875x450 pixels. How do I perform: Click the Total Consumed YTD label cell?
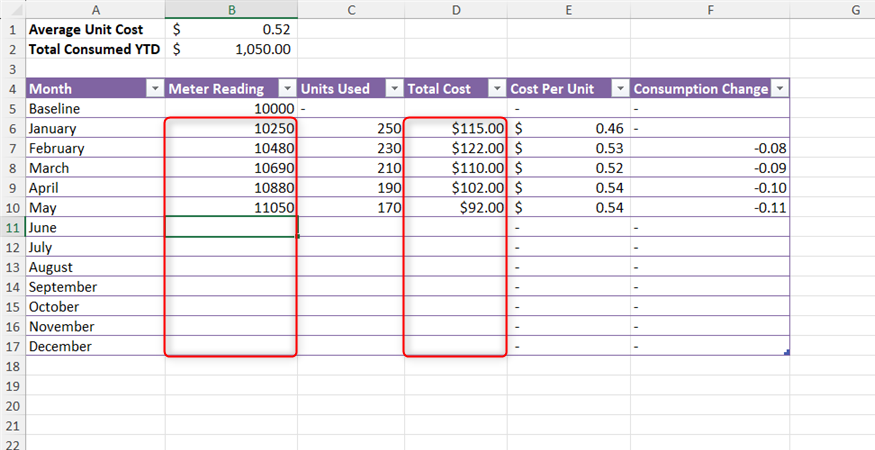[95, 49]
